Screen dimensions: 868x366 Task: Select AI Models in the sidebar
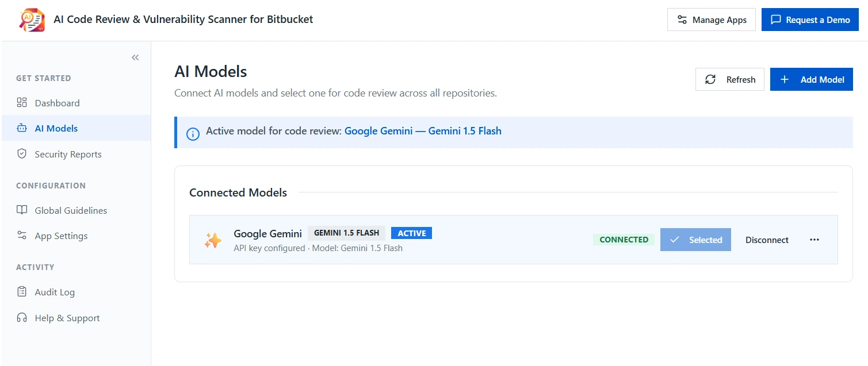pyautogui.click(x=76, y=128)
